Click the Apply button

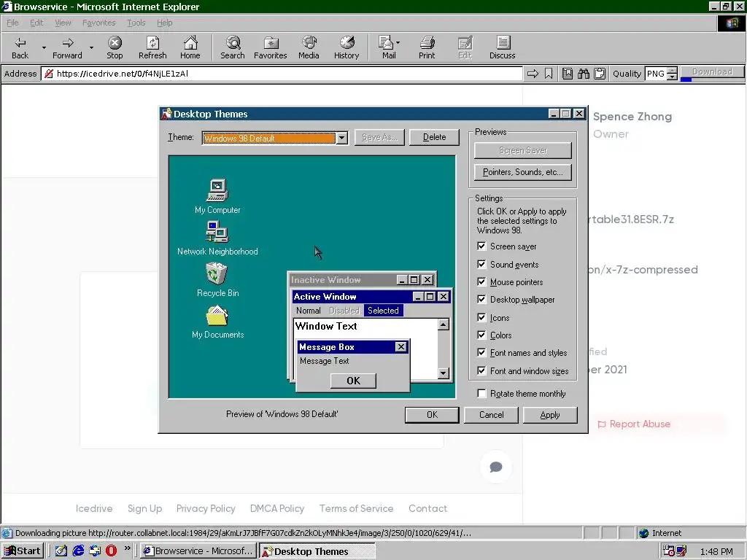550,415
